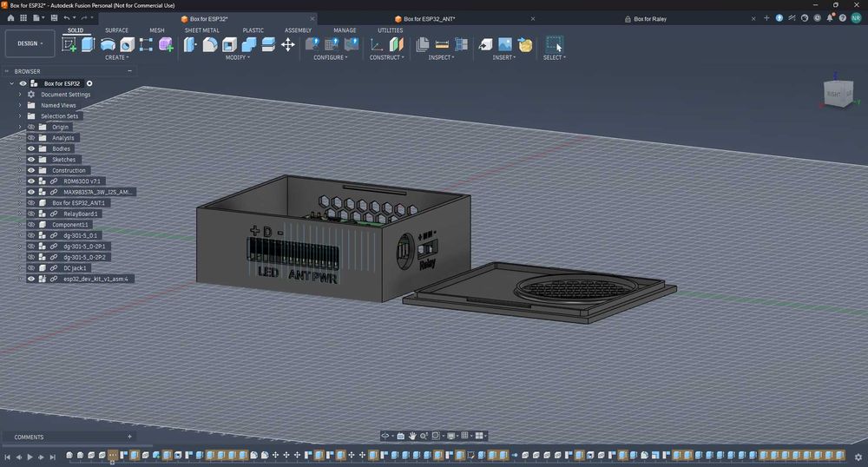Click the notifications bell icon
Screen dimensions: 868x467
pos(830,18)
